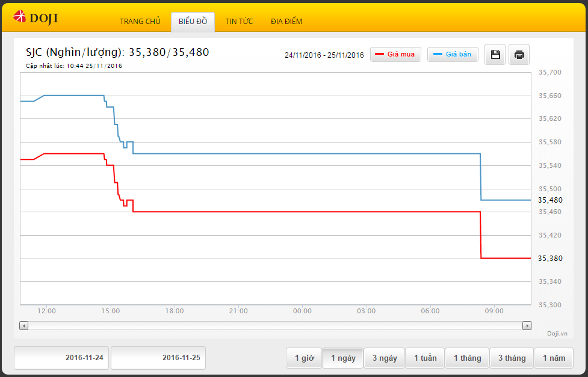Switch chart to 3 tháng range
Viewport: 588px width, 377px height.
(x=512, y=358)
